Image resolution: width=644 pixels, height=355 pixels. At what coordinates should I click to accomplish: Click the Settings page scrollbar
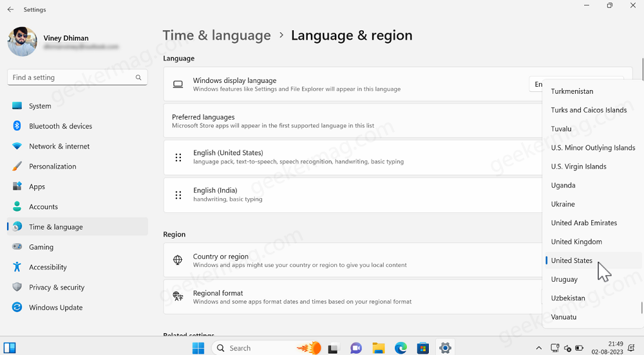pyautogui.click(x=642, y=69)
